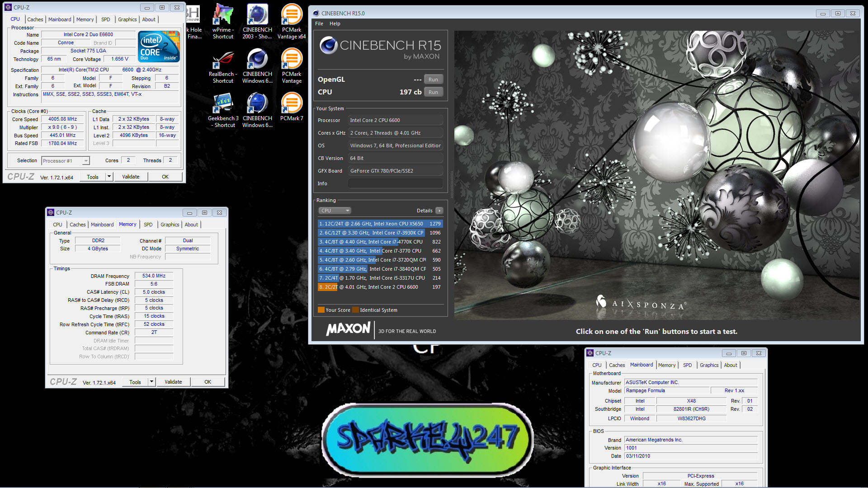Viewport: 868px width, 488px height.
Task: Click OK in Memory CPU-Z window
Action: click(x=208, y=382)
